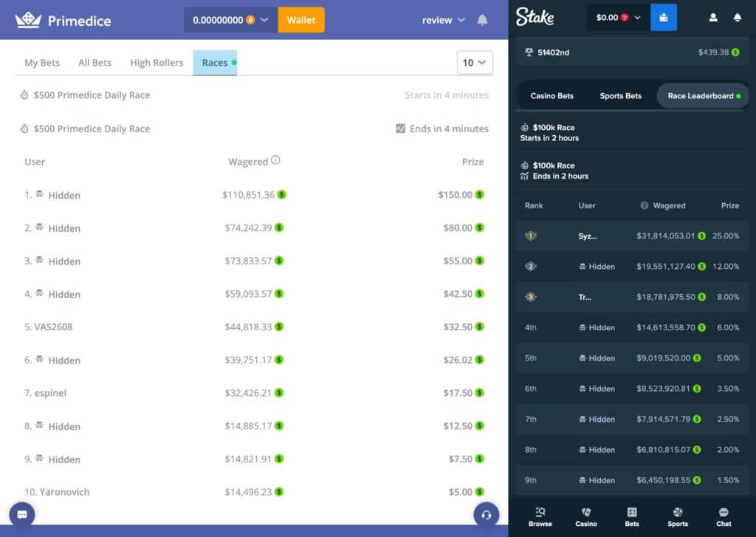Open Stake notifications bell
Screen dimensions: 756x537
[x=738, y=18]
